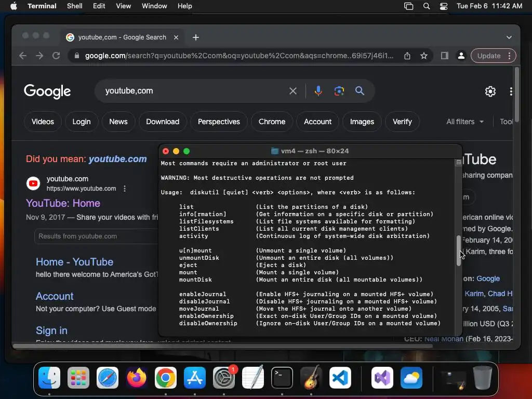Click the Results from youtube.com search field
The image size is (532, 399).
(x=96, y=236)
